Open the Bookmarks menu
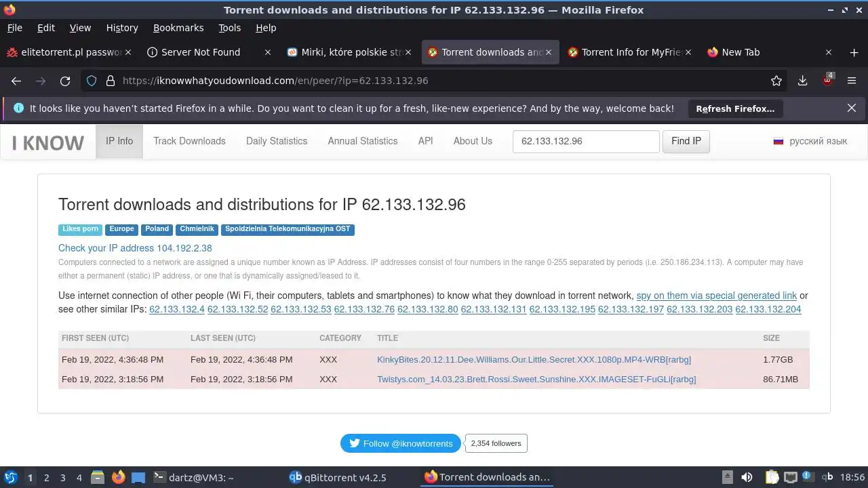 [178, 28]
